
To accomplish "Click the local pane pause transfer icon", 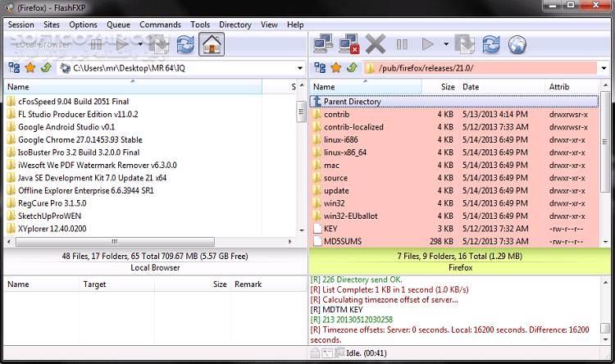I will point(96,44).
